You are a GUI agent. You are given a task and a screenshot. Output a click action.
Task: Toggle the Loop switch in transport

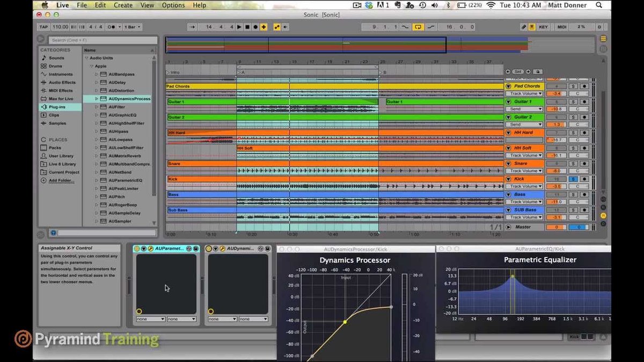(418, 27)
